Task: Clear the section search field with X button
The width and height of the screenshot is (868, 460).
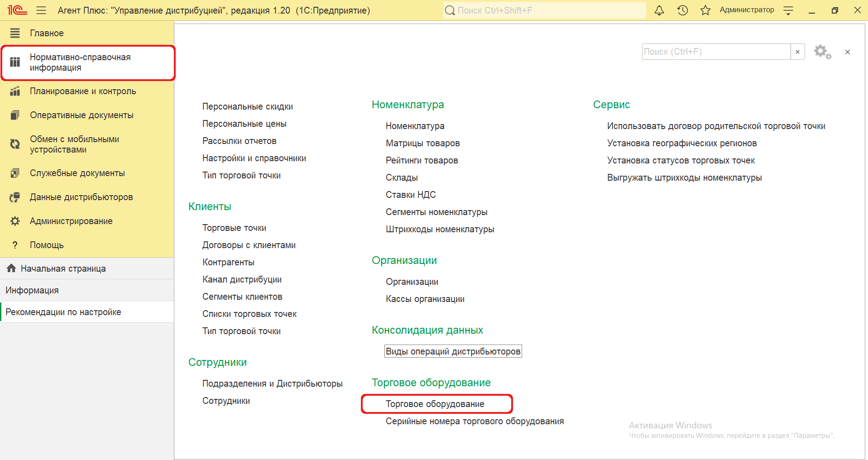Action: click(797, 52)
